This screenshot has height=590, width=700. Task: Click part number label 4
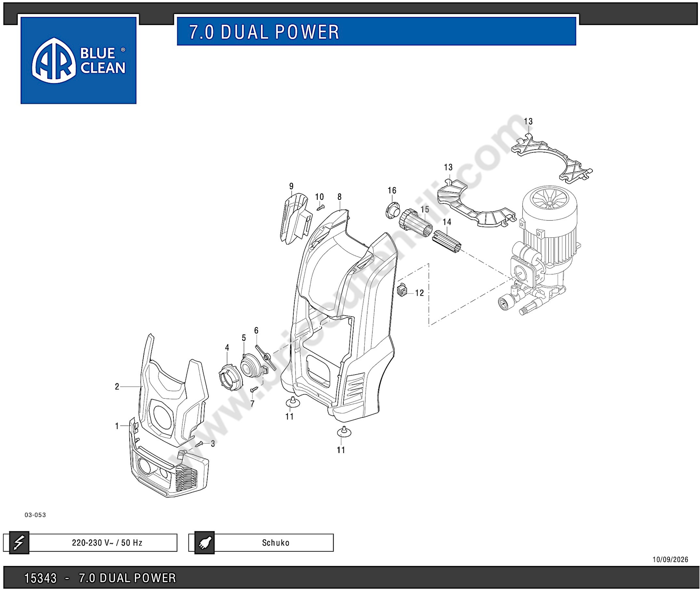[x=227, y=348]
